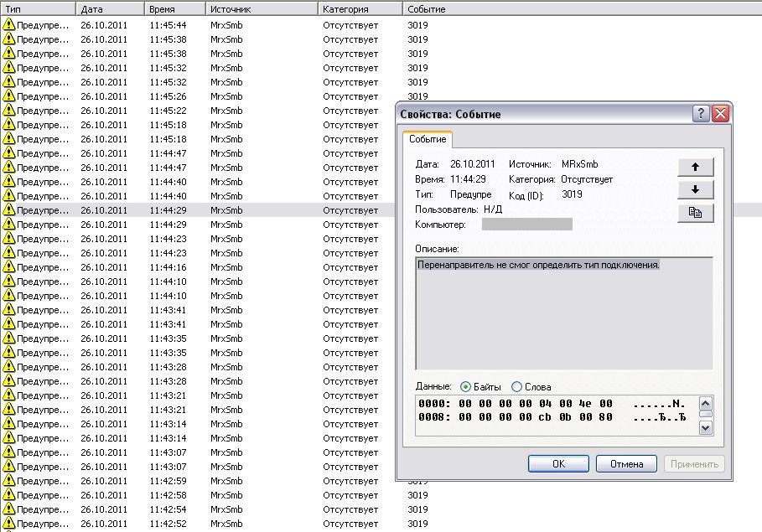Sort events by the Источник column header
Image resolution: width=762 pixels, height=532 pixels.
(x=262, y=8)
